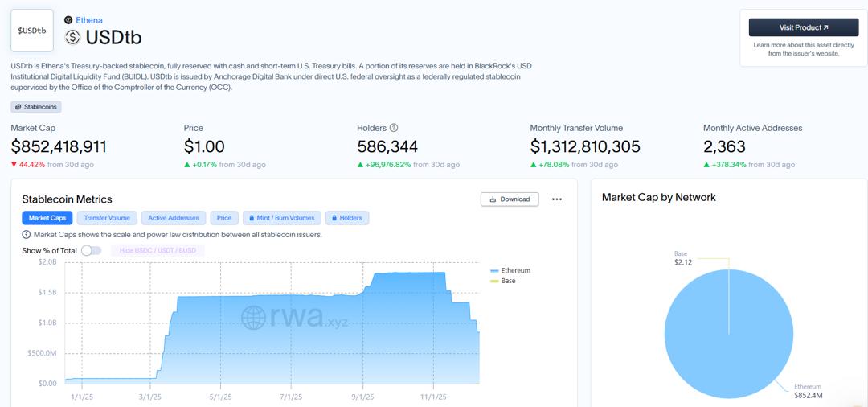The width and height of the screenshot is (868, 407).
Task: Switch to the Price tab
Action: [x=224, y=218]
